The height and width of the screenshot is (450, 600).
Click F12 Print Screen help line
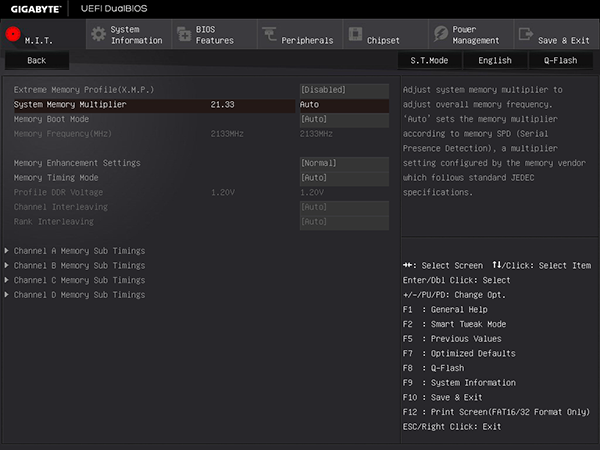click(496, 412)
